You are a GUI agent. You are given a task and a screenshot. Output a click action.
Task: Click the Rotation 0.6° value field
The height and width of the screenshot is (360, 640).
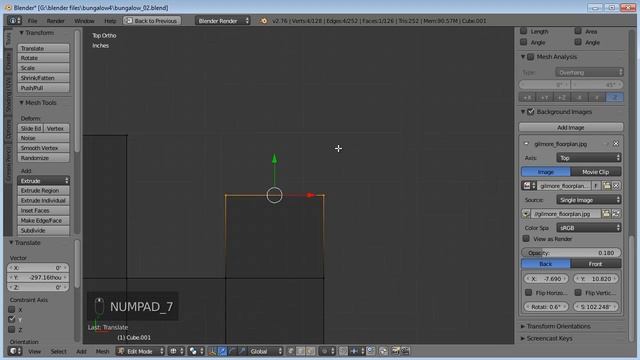coord(546,307)
